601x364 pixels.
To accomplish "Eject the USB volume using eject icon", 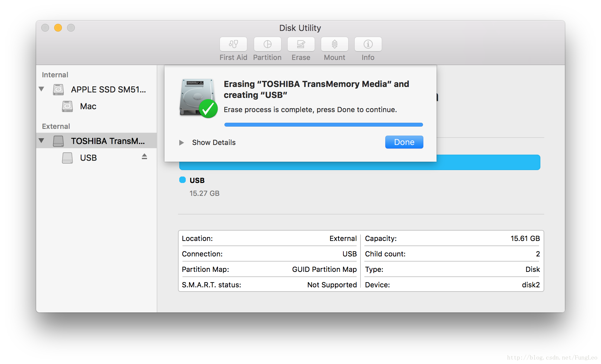I will (x=144, y=157).
